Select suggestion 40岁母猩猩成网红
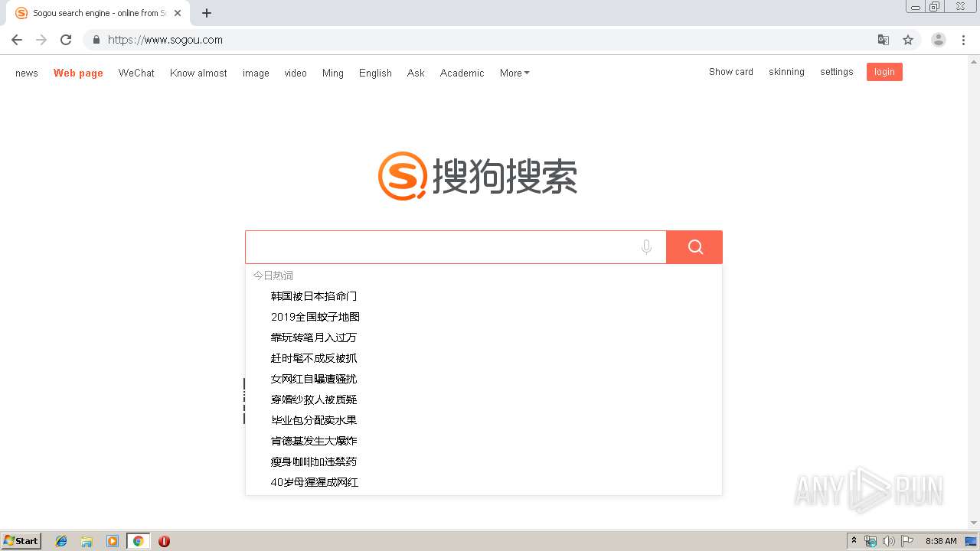The image size is (980, 551). (x=315, y=482)
